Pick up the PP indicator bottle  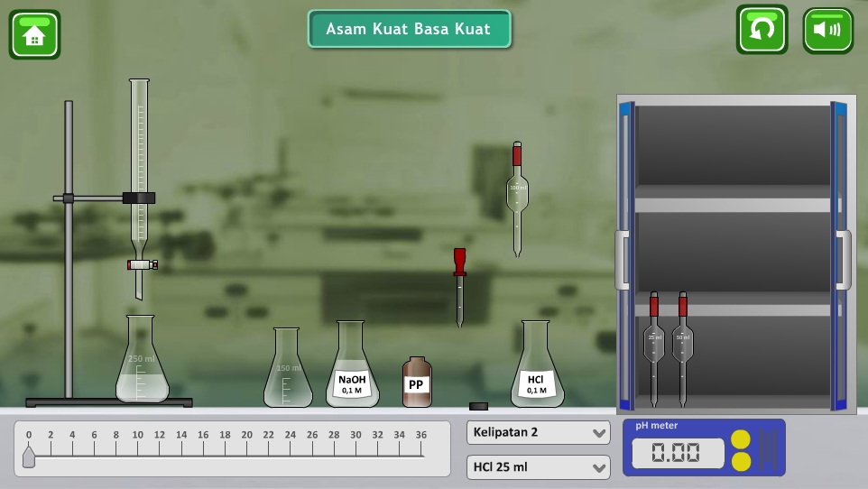tap(416, 383)
